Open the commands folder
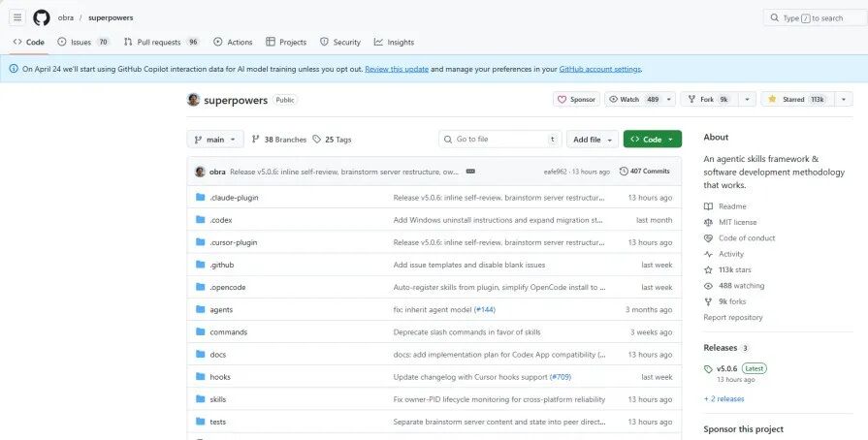The height and width of the screenshot is (440, 868). 229,332
